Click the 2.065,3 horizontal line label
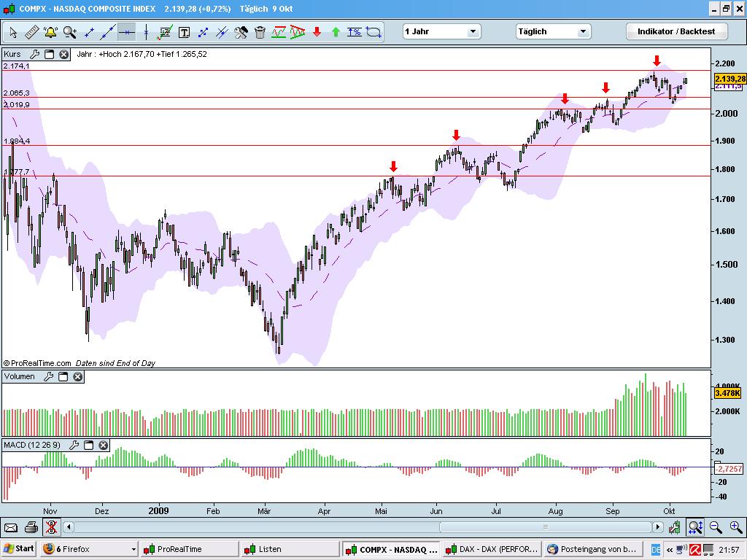Viewport: 747px width, 560px height. pos(16,93)
